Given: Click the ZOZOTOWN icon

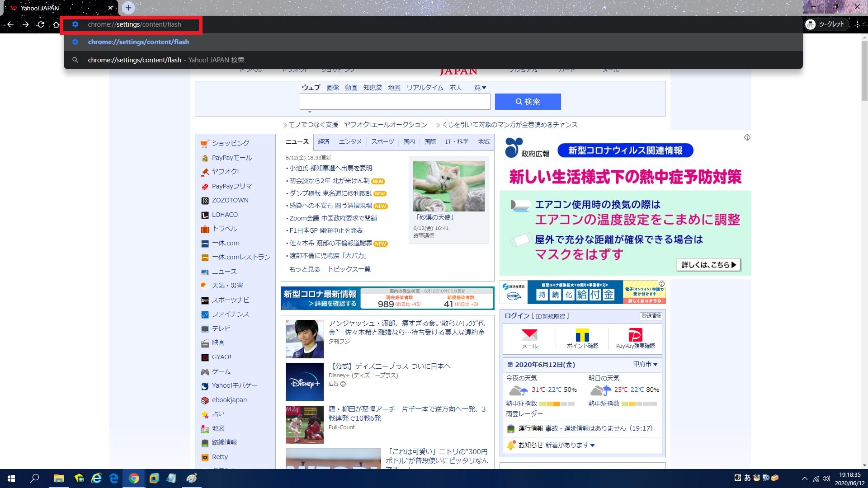Looking at the screenshot, I should (x=205, y=201).
